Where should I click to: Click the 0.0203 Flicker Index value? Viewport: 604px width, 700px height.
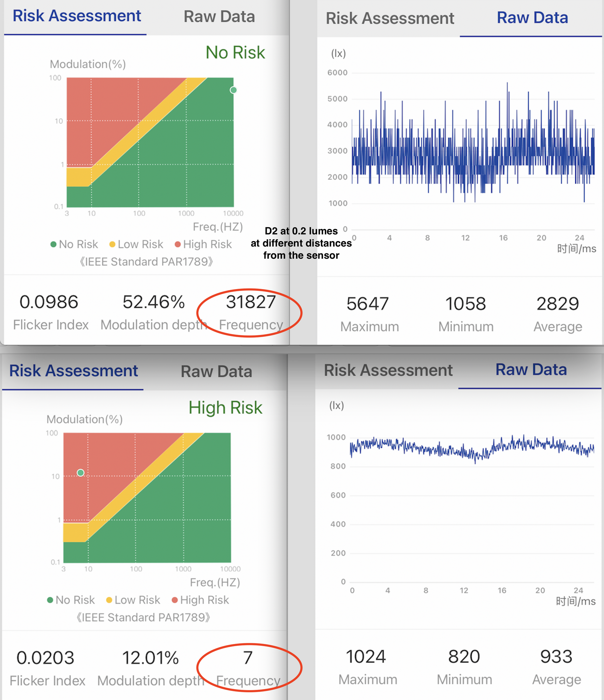pyautogui.click(x=45, y=658)
